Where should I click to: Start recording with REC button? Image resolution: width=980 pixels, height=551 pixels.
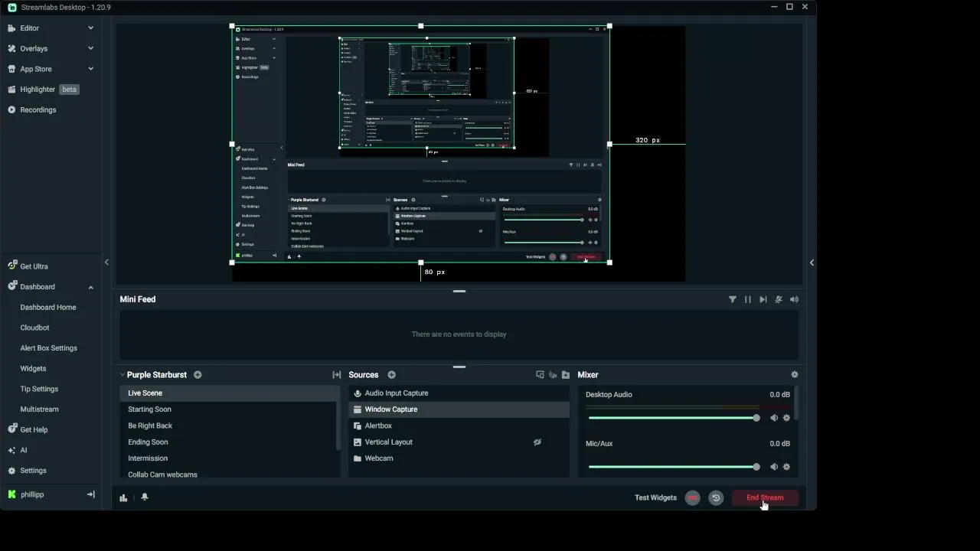(x=692, y=497)
